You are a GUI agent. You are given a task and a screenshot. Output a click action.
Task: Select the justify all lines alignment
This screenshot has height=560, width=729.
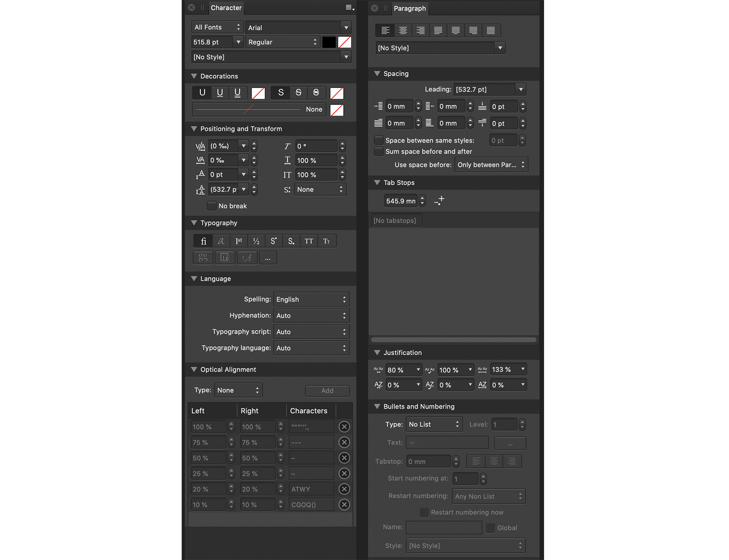491,30
